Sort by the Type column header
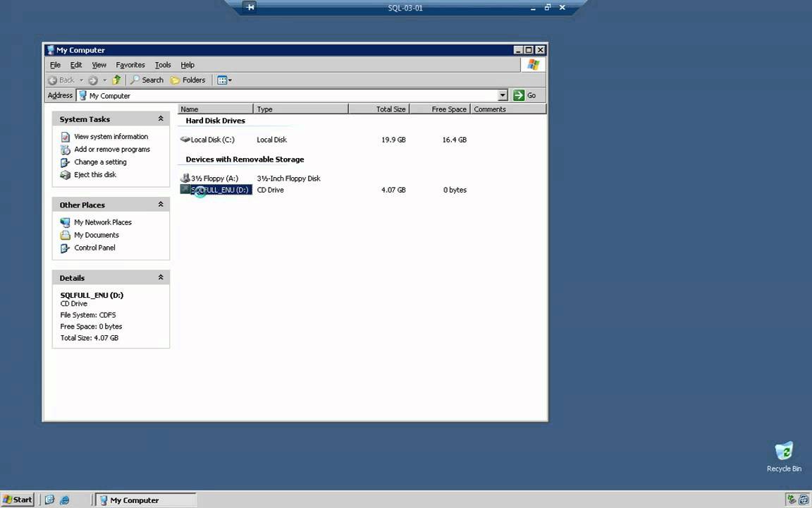The width and height of the screenshot is (812, 508). (301, 109)
